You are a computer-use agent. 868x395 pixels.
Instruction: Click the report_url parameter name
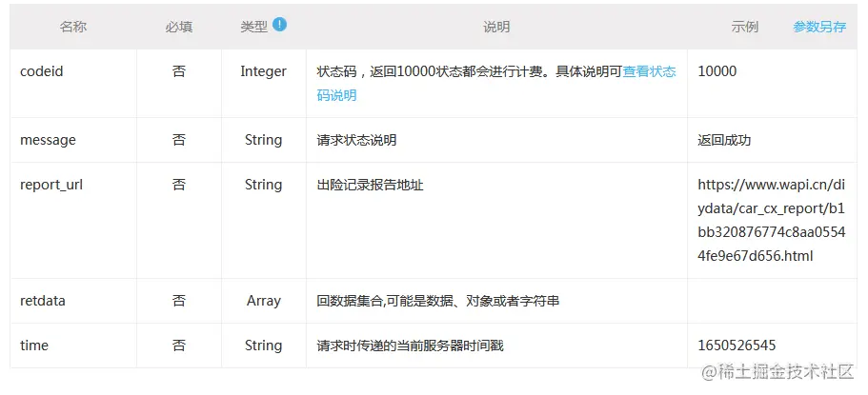click(51, 185)
